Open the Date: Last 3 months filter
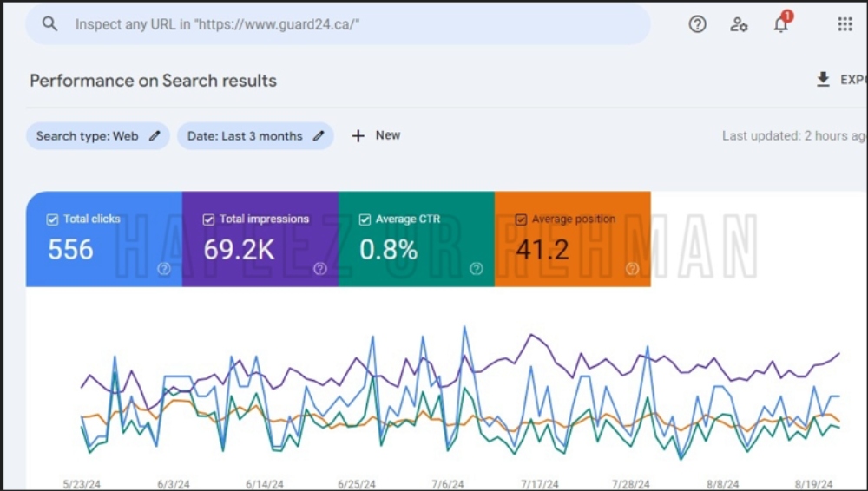Viewport: 868px width, 491px height. 255,135
